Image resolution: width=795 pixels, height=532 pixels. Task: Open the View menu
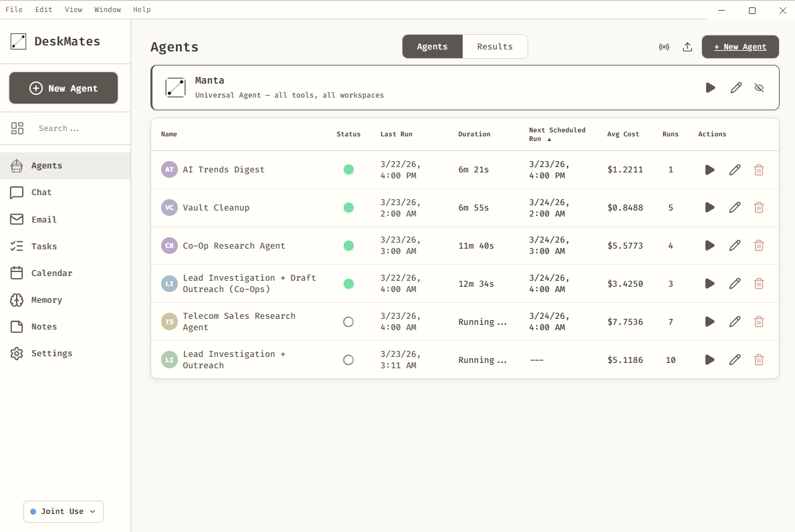(74, 9)
